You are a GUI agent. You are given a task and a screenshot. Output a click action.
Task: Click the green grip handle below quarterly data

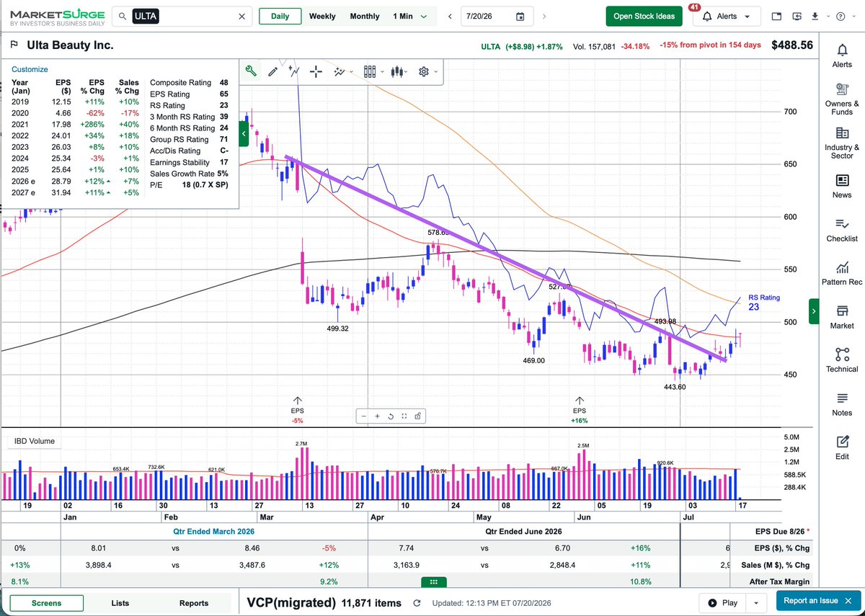tap(433, 582)
